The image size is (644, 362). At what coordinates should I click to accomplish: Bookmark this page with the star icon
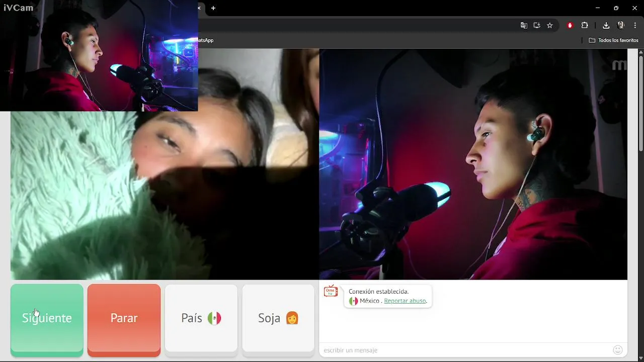coord(550,25)
